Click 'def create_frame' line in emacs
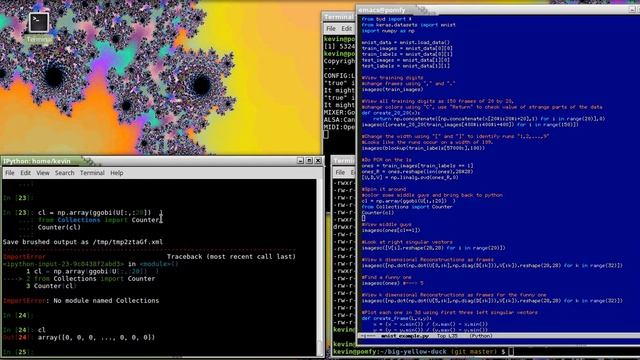Image resolution: width=640 pixels, height=360 pixels. coord(396,318)
